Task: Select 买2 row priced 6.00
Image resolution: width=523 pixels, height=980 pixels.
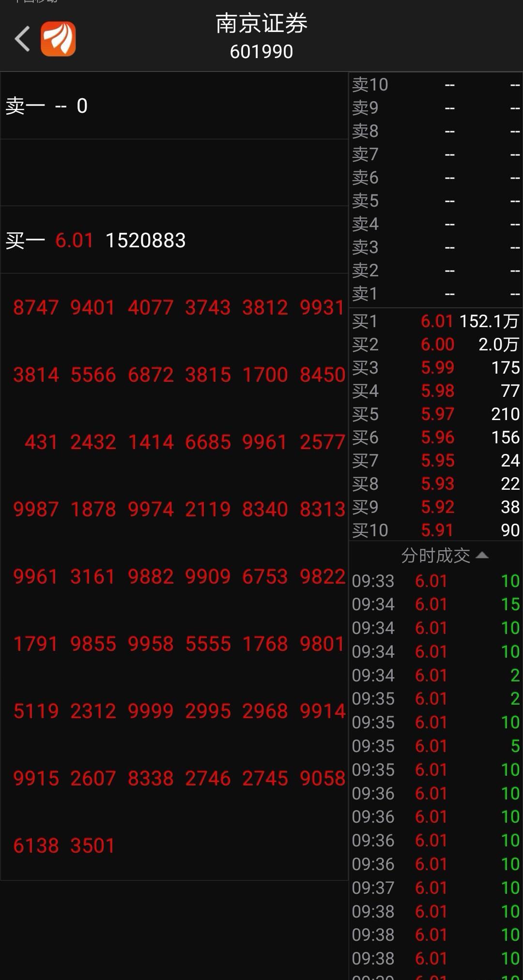Action: click(x=436, y=344)
